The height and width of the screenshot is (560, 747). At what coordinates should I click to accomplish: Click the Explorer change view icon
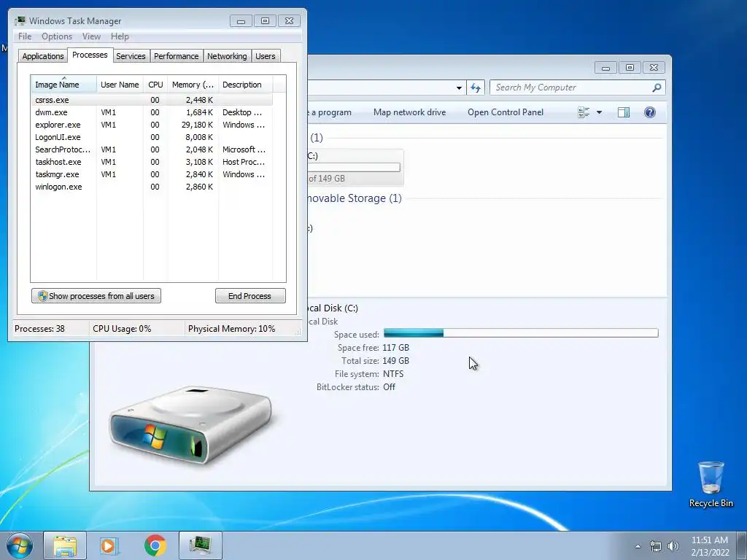[584, 112]
